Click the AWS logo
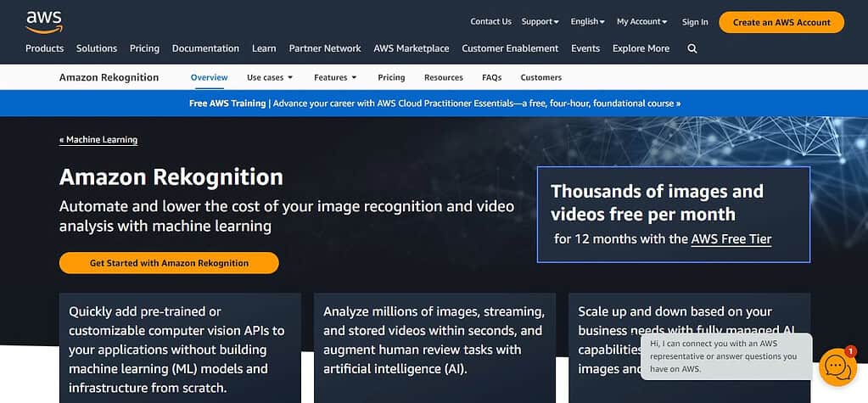This screenshot has height=403, width=868. [x=44, y=22]
